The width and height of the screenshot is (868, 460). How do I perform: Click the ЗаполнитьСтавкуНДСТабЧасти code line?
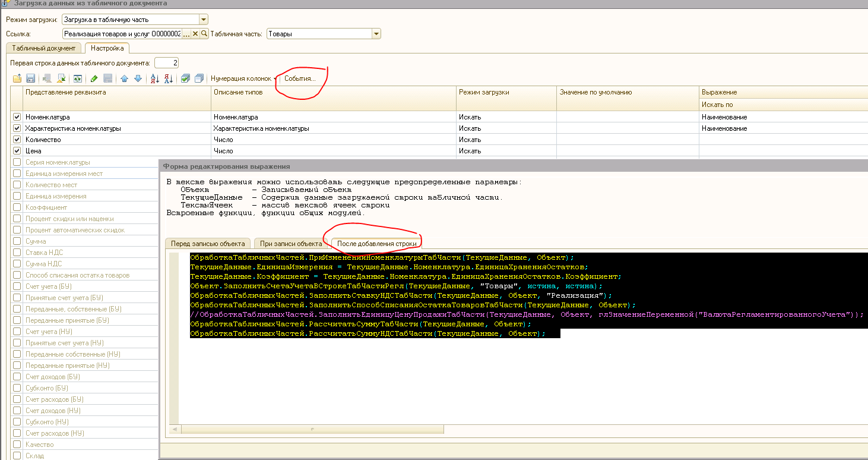(x=401, y=295)
